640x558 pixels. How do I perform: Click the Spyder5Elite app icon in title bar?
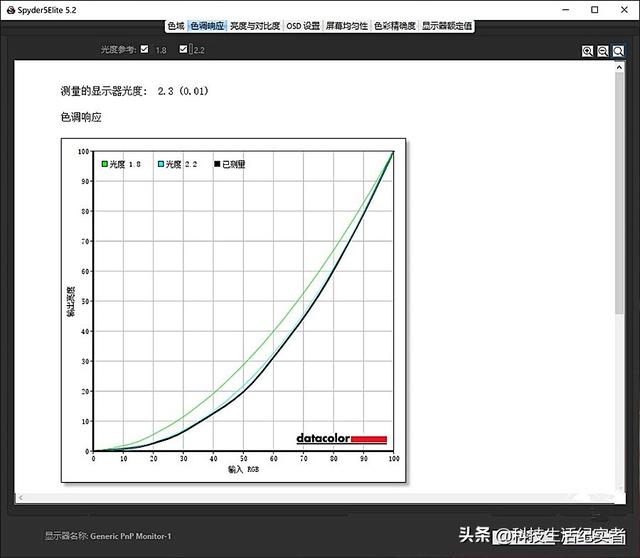[x=11, y=10]
